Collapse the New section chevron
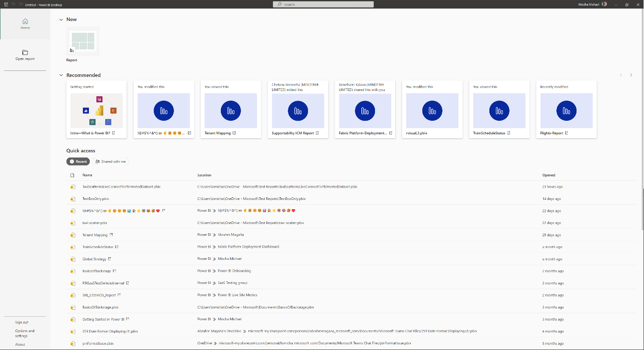The image size is (644, 350). (x=61, y=19)
